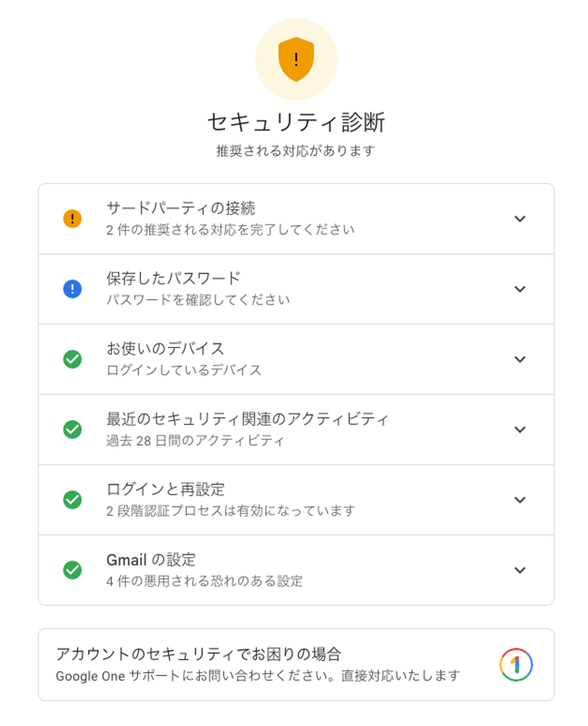Click the セキュリティ診断 page heading
The height and width of the screenshot is (726, 588).
point(295,122)
